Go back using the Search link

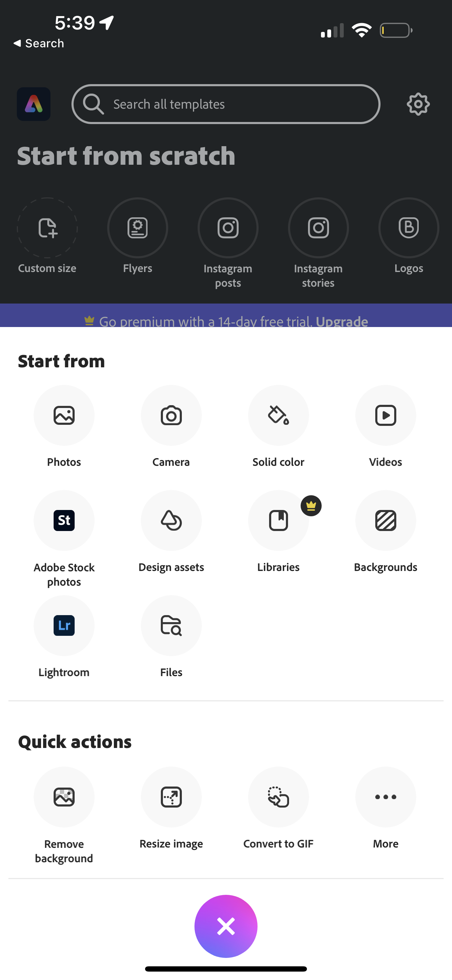click(x=38, y=43)
